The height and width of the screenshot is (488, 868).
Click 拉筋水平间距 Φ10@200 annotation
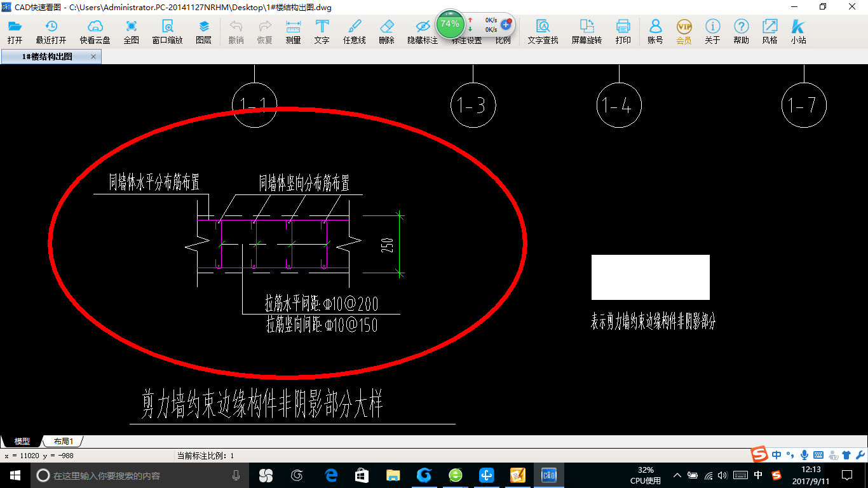pyautogui.click(x=322, y=303)
